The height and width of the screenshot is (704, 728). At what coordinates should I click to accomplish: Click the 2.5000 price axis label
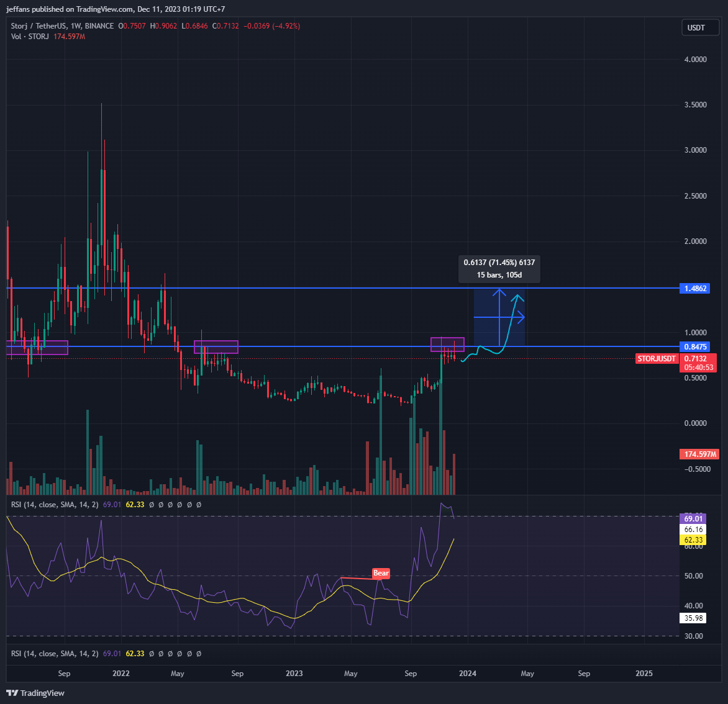pyautogui.click(x=696, y=196)
